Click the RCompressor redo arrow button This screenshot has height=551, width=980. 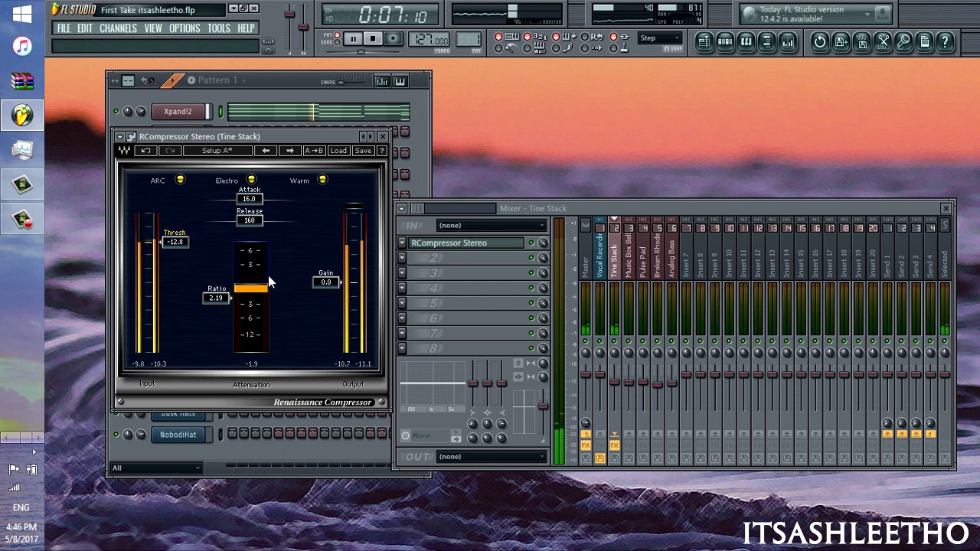click(x=170, y=151)
